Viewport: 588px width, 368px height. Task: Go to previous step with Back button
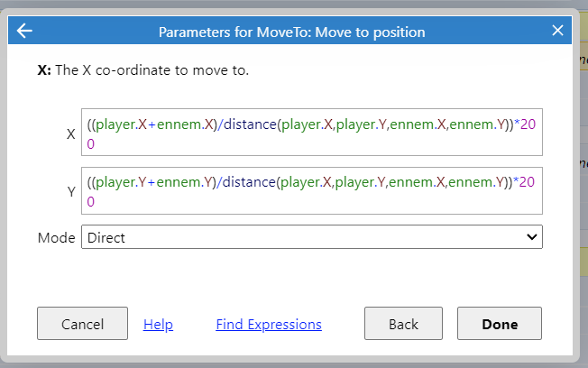pos(403,324)
